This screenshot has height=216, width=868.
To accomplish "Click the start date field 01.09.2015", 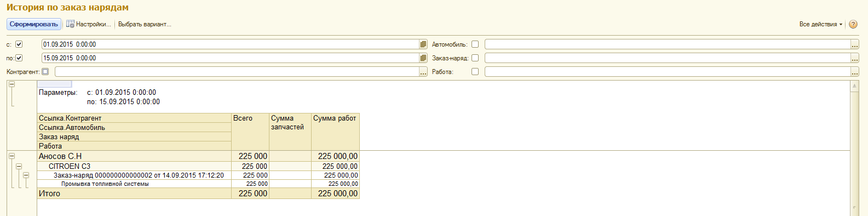I will (x=230, y=44).
